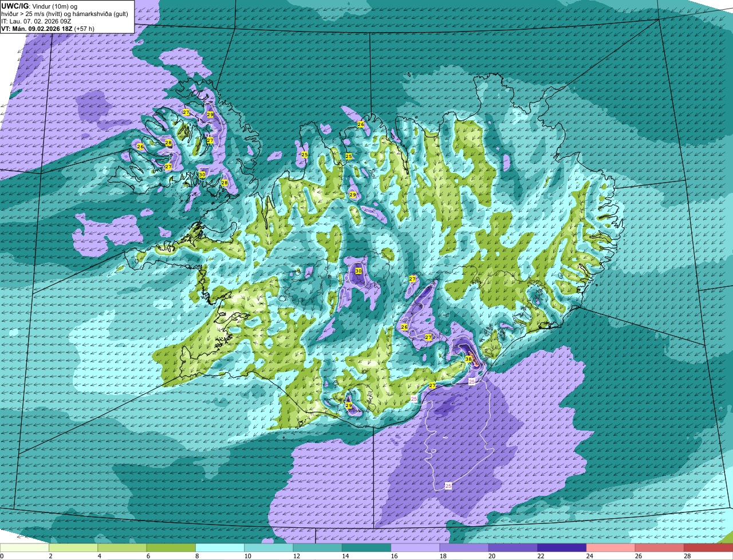Pick the 24–26 m/s light pink swatch
The image size is (733, 560).
610,548
